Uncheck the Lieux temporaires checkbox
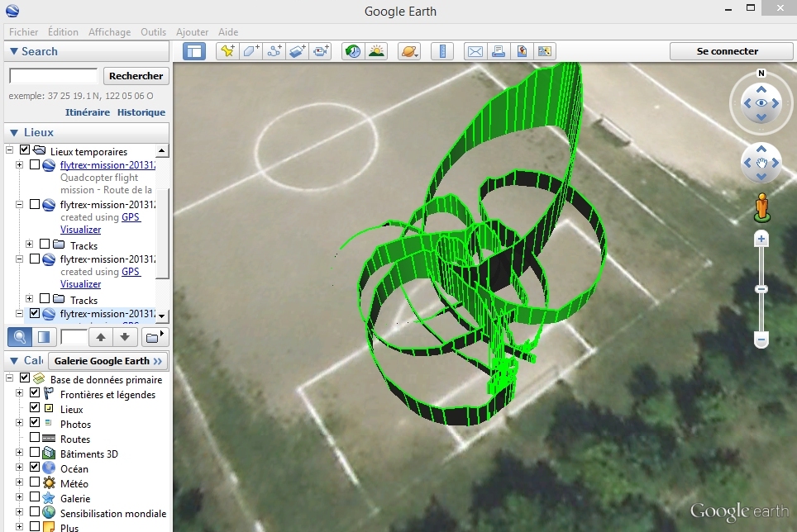The image size is (797, 532). pos(25,150)
